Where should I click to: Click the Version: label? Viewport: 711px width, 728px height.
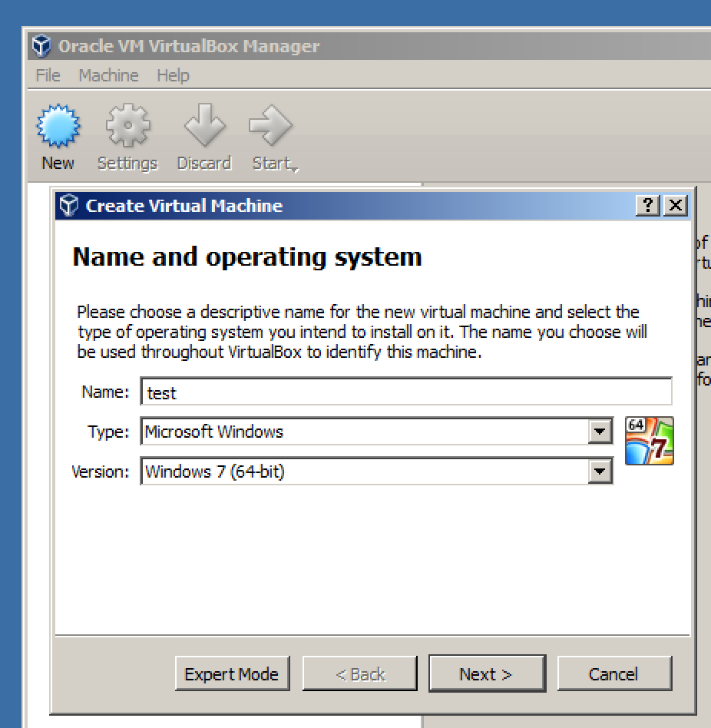click(x=101, y=472)
